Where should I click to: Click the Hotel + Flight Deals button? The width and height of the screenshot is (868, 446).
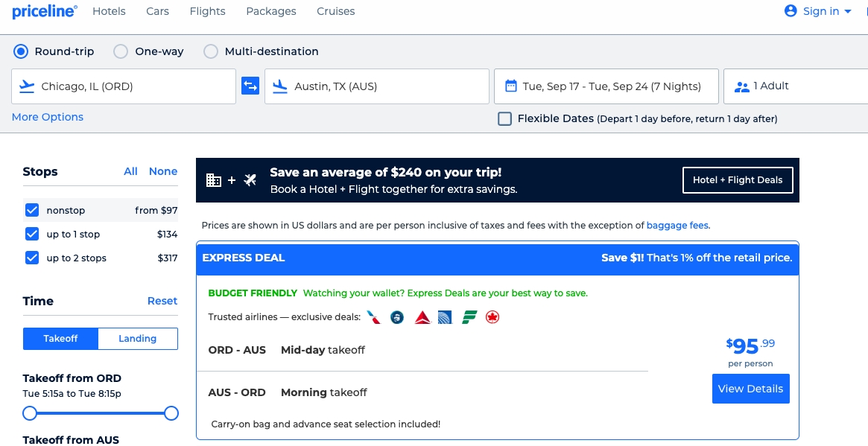click(738, 180)
